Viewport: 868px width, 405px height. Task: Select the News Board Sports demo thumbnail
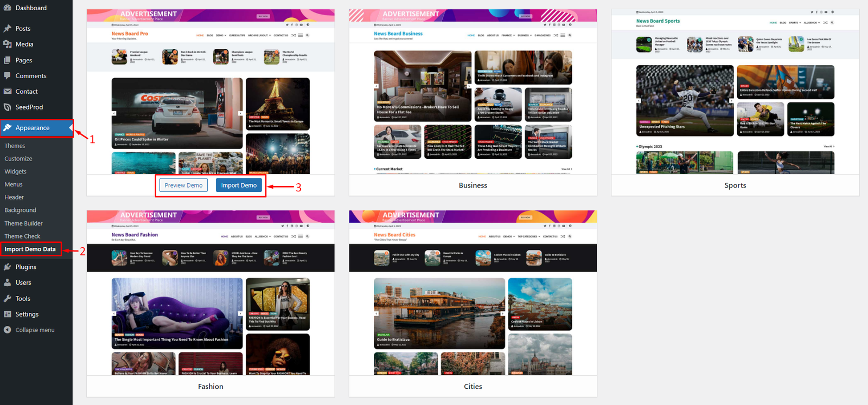point(735,92)
